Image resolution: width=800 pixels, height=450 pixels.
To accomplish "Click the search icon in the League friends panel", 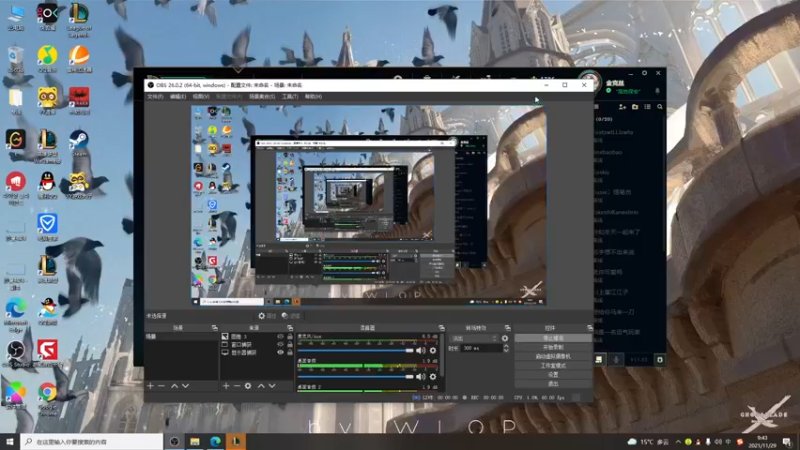I will coord(660,107).
